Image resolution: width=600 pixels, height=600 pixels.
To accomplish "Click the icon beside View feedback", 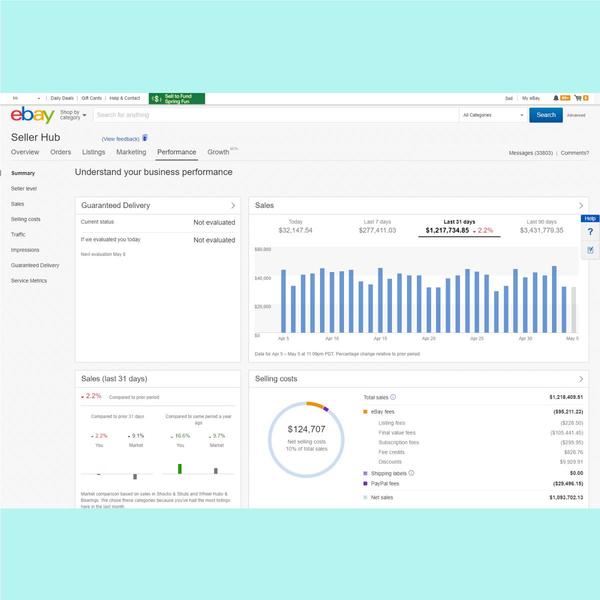I will (145, 138).
